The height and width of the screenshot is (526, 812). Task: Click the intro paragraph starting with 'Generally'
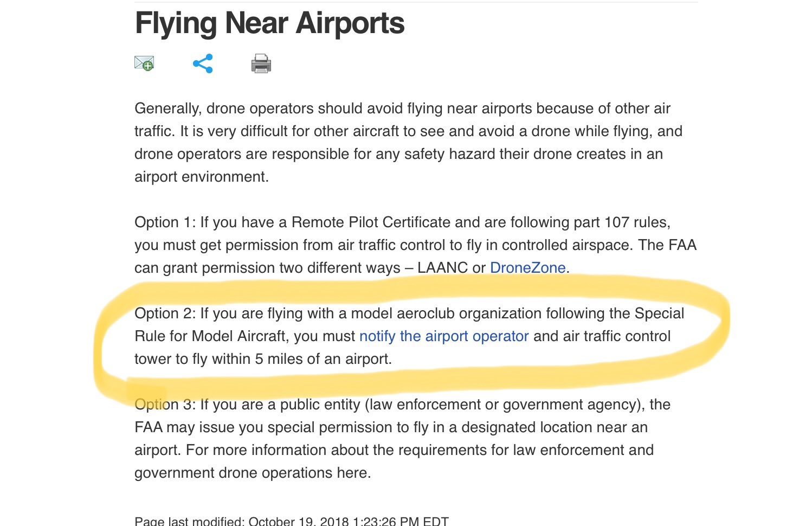[x=408, y=143]
